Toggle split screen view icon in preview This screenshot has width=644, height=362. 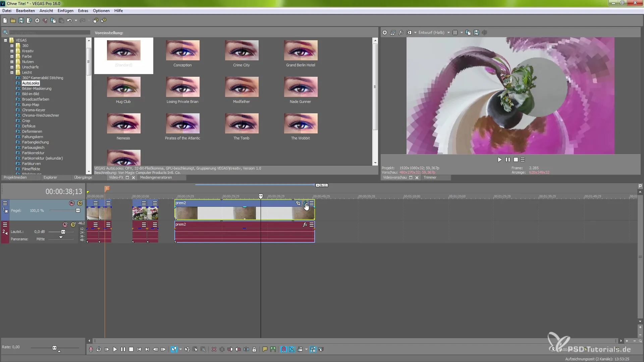point(409,33)
